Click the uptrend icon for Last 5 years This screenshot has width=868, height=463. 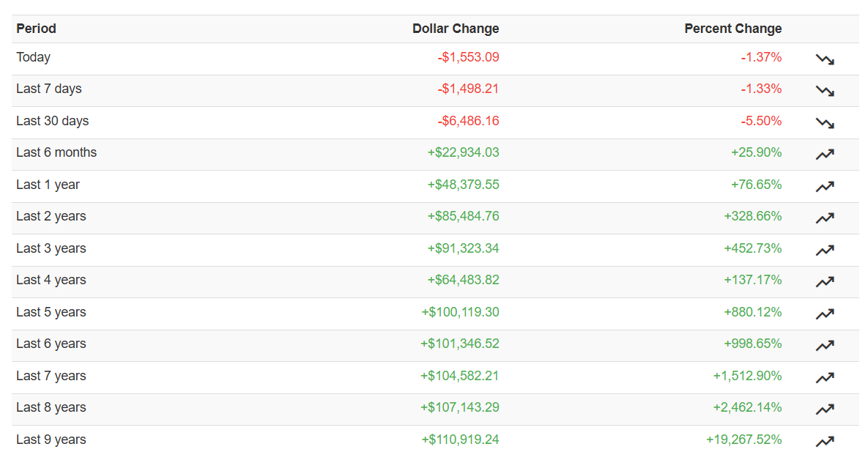tap(825, 314)
